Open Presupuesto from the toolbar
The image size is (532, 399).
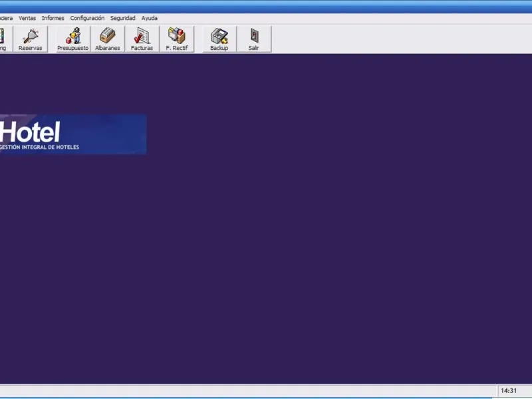tap(73, 39)
